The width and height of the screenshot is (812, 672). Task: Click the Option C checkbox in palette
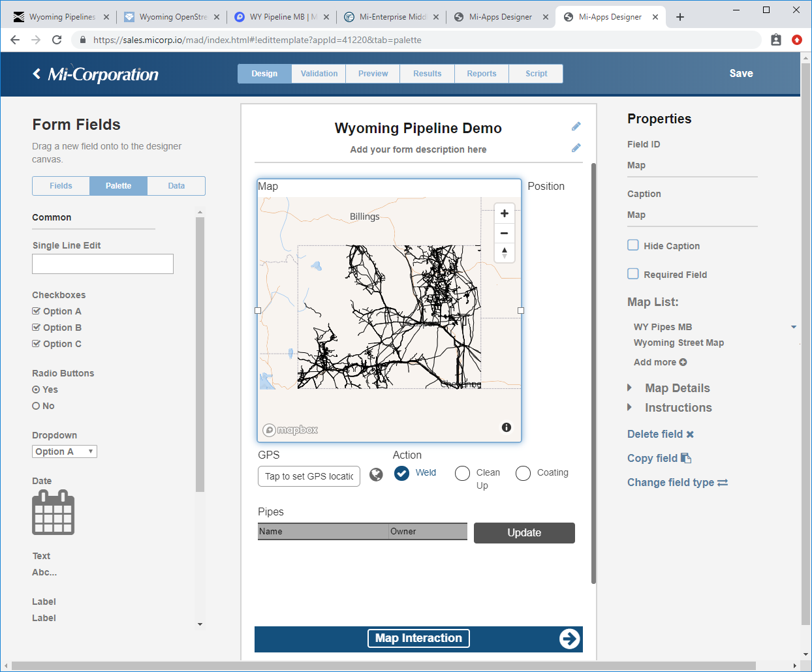click(x=37, y=344)
